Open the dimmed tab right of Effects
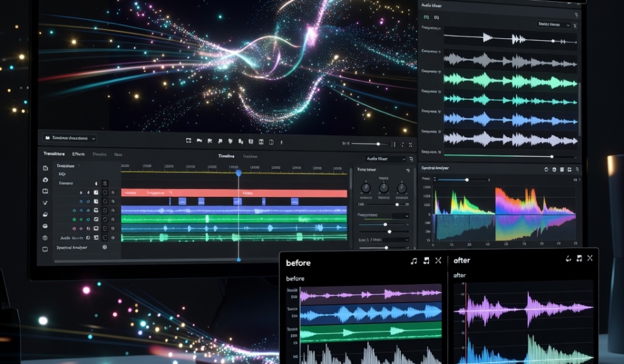The width and height of the screenshot is (624, 364). (99, 154)
